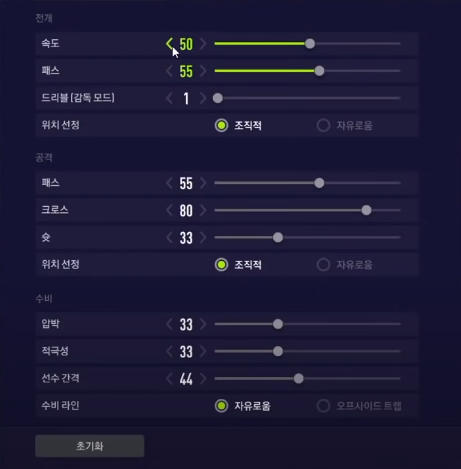Click the 드리블 slider handle
This screenshot has width=461, height=469.
(218, 98)
